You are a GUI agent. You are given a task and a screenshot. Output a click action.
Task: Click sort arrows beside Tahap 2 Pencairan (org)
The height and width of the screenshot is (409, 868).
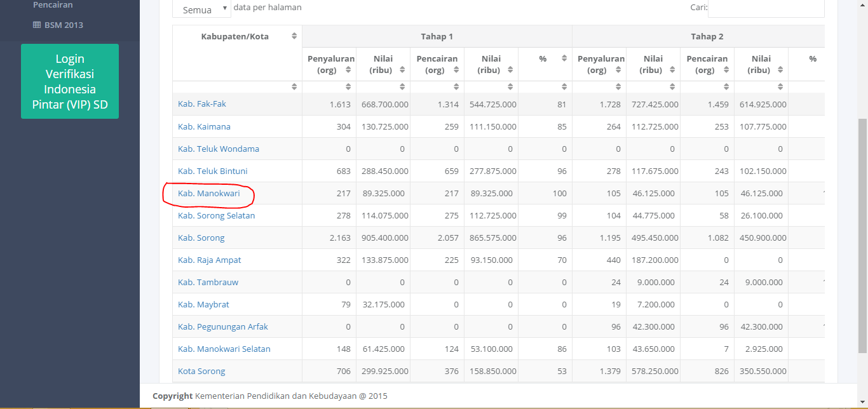pos(726,70)
